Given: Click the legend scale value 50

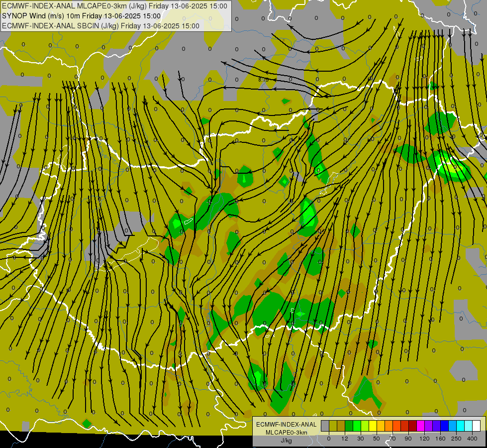Looking at the screenshot, I should (x=377, y=439).
